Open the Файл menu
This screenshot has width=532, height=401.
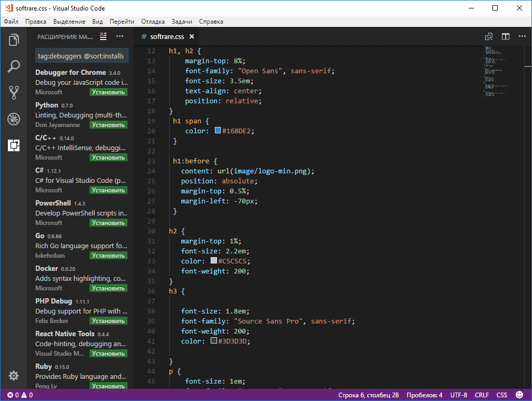point(11,22)
